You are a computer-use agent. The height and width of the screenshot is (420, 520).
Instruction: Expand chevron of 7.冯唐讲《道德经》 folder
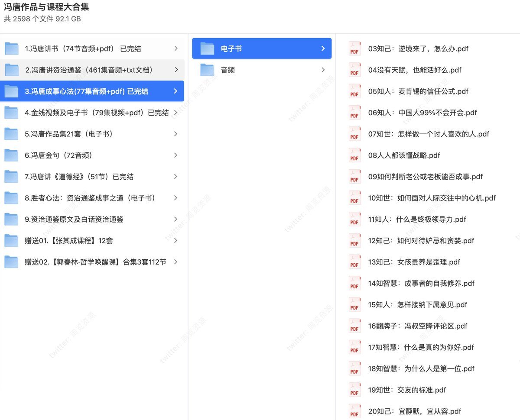pos(176,176)
